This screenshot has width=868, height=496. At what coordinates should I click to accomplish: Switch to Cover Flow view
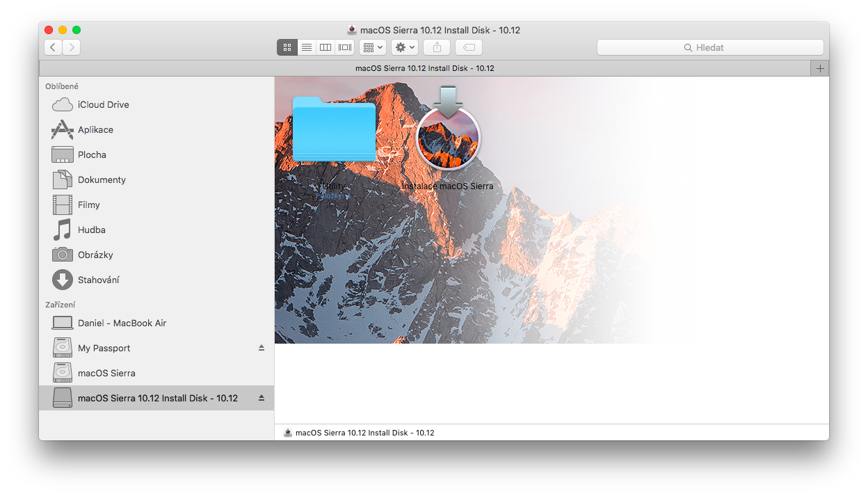click(x=345, y=47)
